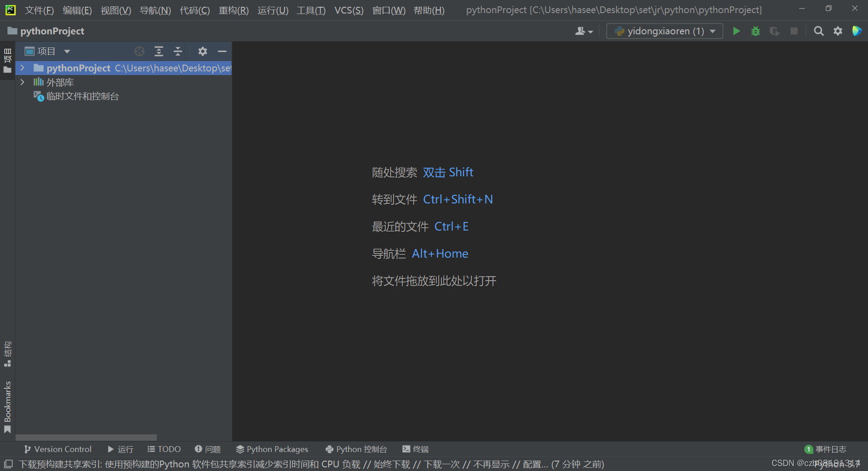Click Alt+Home navigation bar hint
Viewport: 868px width, 471px height.
[x=440, y=254]
